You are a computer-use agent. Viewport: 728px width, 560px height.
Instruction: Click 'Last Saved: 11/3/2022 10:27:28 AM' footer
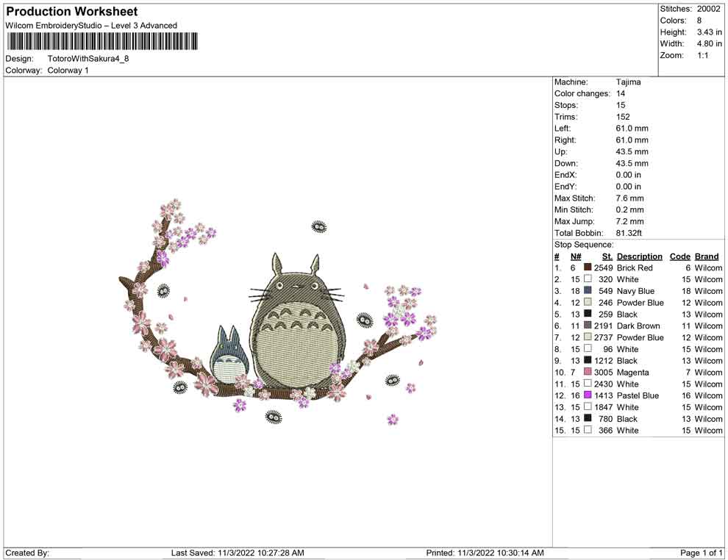click(x=238, y=553)
